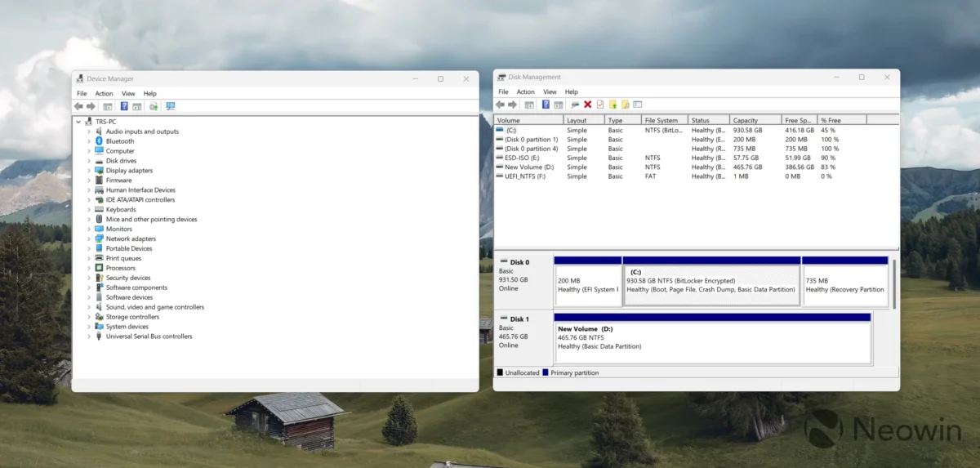Screen dimensions: 980x468
Task: Click the Bluetooth icon in the device tree
Action: click(x=99, y=141)
